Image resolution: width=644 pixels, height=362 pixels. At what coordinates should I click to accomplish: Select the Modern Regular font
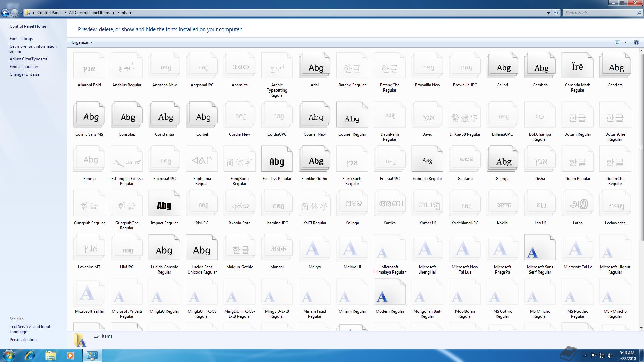pyautogui.click(x=390, y=292)
